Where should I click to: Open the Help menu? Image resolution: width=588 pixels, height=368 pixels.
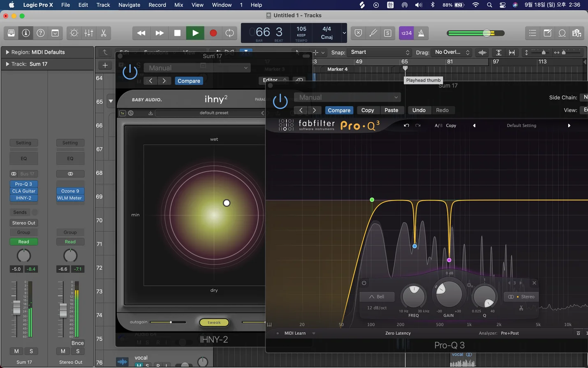pyautogui.click(x=256, y=5)
